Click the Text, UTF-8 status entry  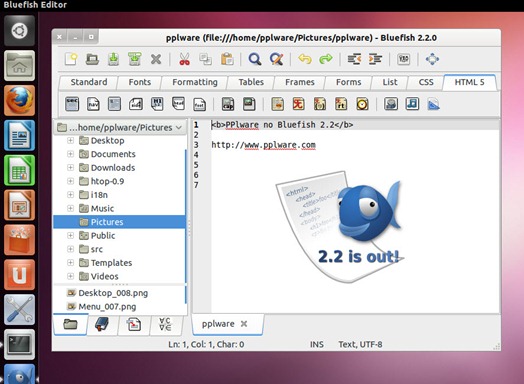(x=360, y=344)
